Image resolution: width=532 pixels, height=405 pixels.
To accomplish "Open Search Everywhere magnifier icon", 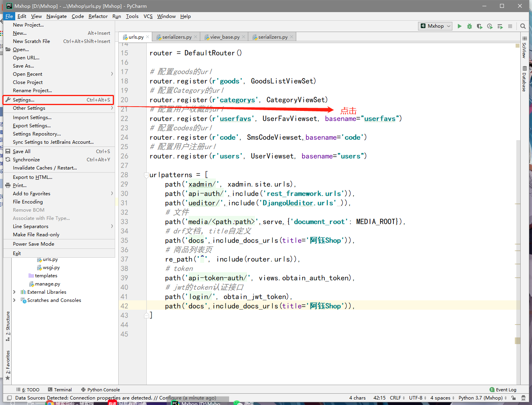I will [x=523, y=26].
